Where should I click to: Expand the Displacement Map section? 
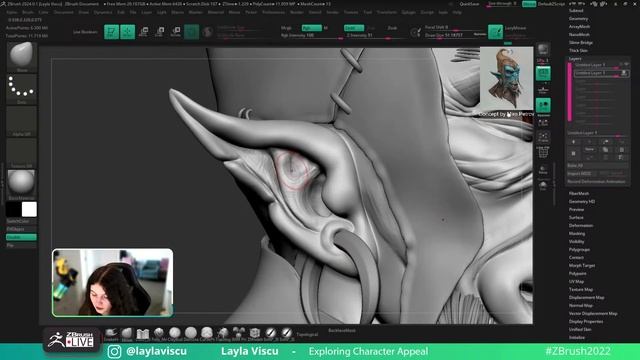tap(587, 298)
